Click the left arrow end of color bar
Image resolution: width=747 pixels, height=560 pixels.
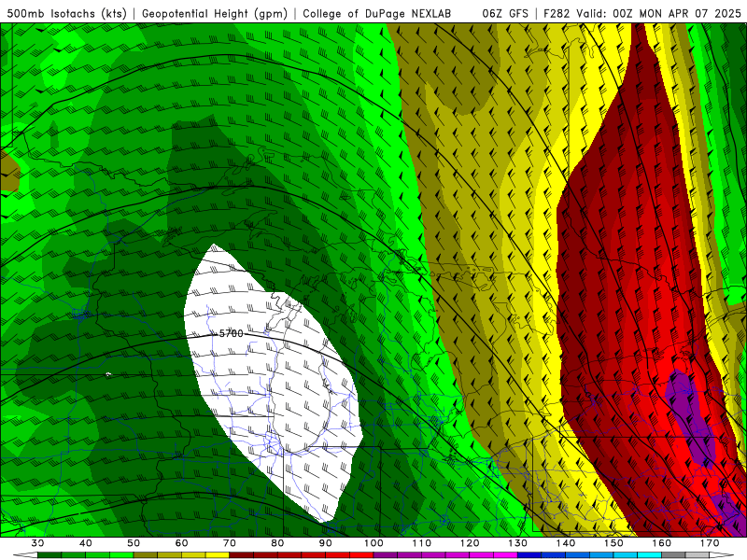coord(25,555)
